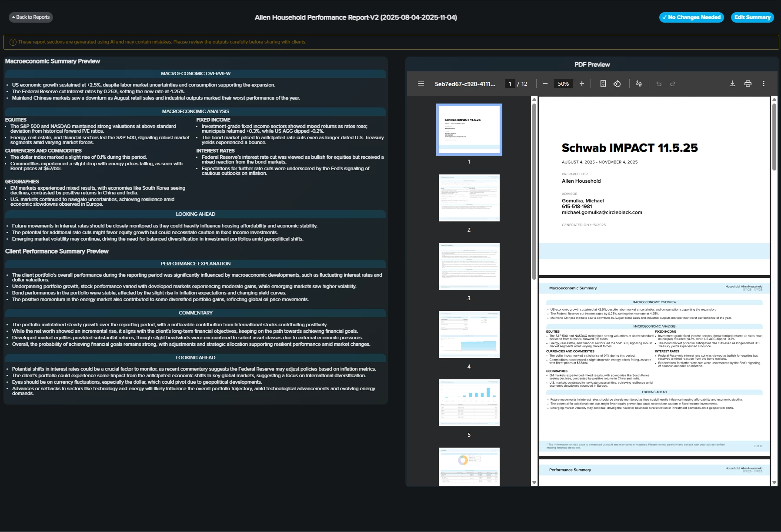Image resolution: width=781 pixels, height=532 pixels.
Task: Click the fit to page icon
Action: click(603, 84)
